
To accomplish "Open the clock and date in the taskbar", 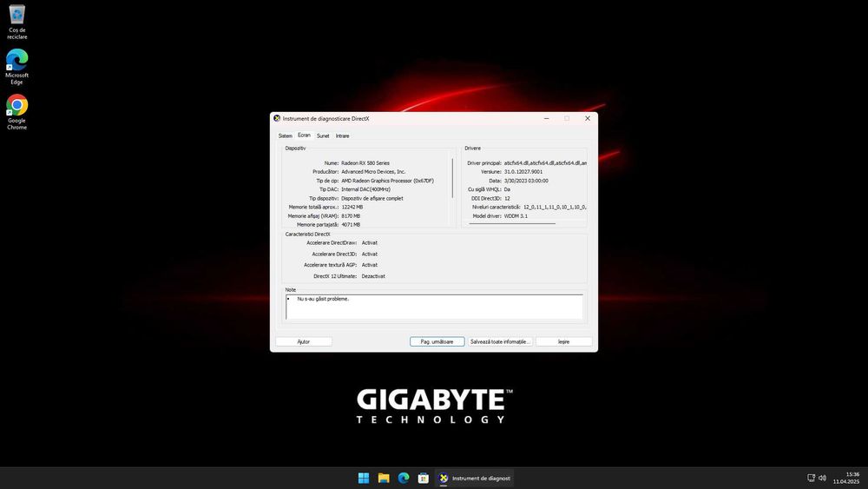I will tap(846, 478).
